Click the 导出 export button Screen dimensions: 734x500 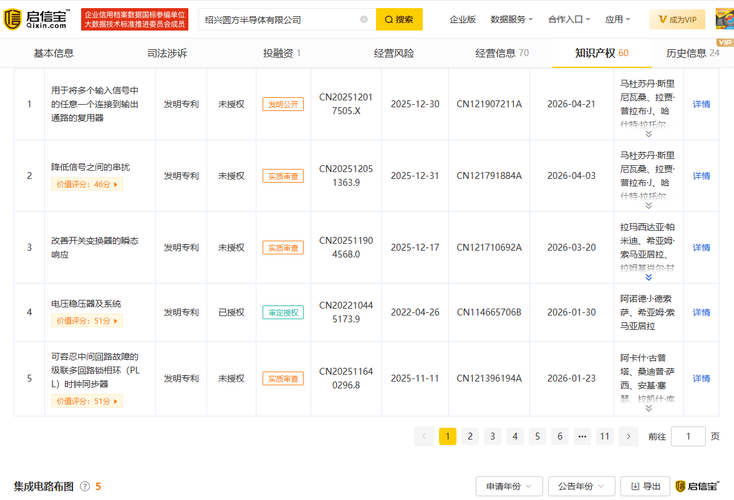click(x=645, y=486)
